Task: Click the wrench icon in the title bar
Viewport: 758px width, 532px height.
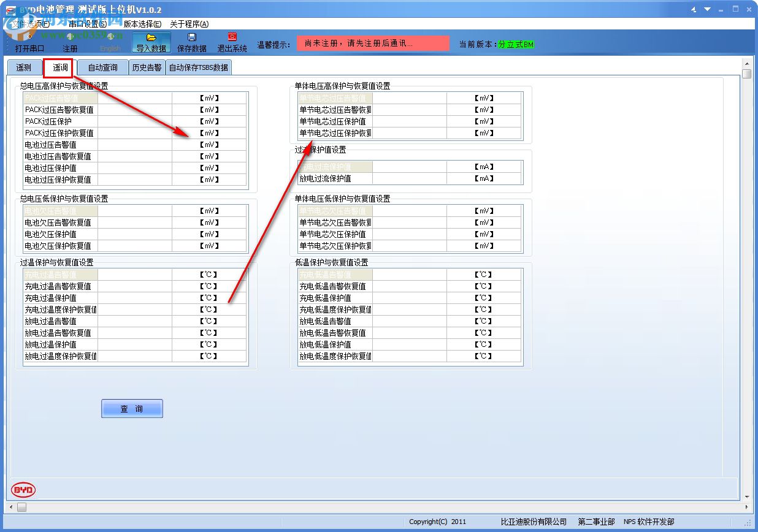Action: click(x=694, y=9)
